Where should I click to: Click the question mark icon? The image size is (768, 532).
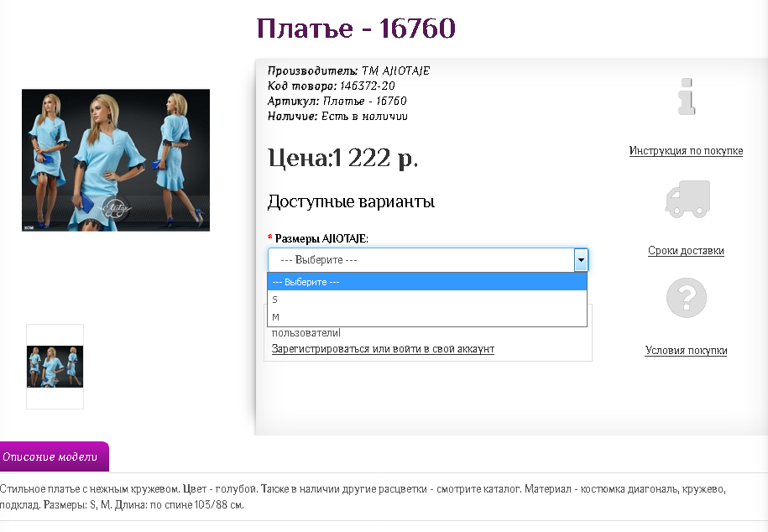pyautogui.click(x=687, y=298)
